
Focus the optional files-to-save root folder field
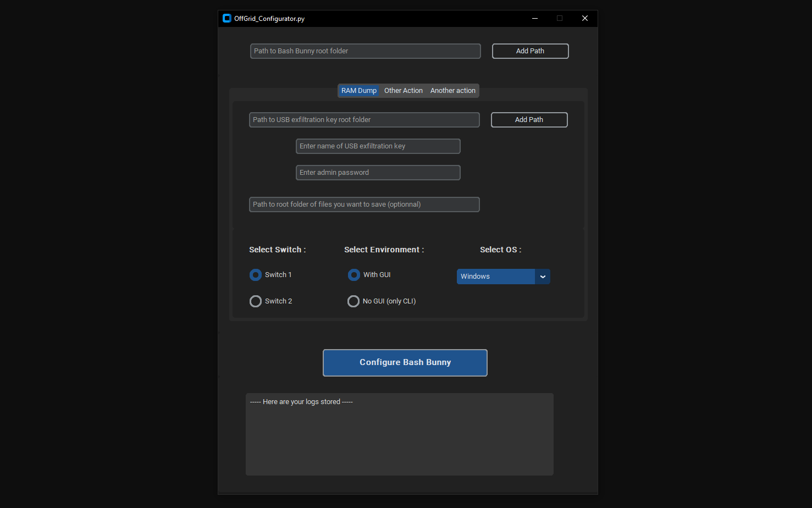click(364, 205)
